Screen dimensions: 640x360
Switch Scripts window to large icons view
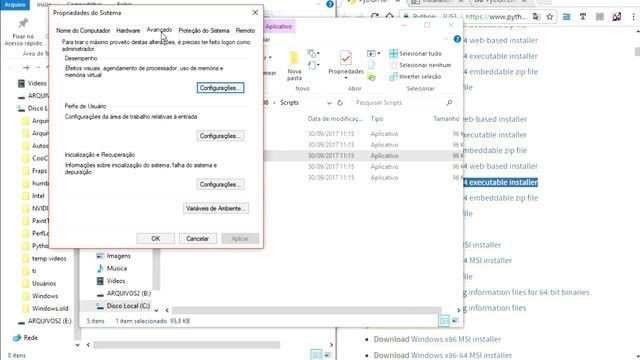tap(456, 321)
